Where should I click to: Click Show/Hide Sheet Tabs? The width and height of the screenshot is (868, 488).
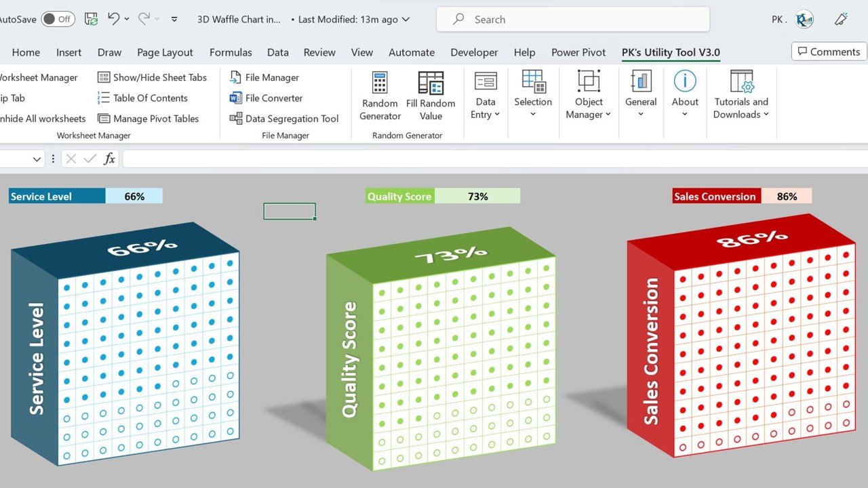pyautogui.click(x=153, y=77)
